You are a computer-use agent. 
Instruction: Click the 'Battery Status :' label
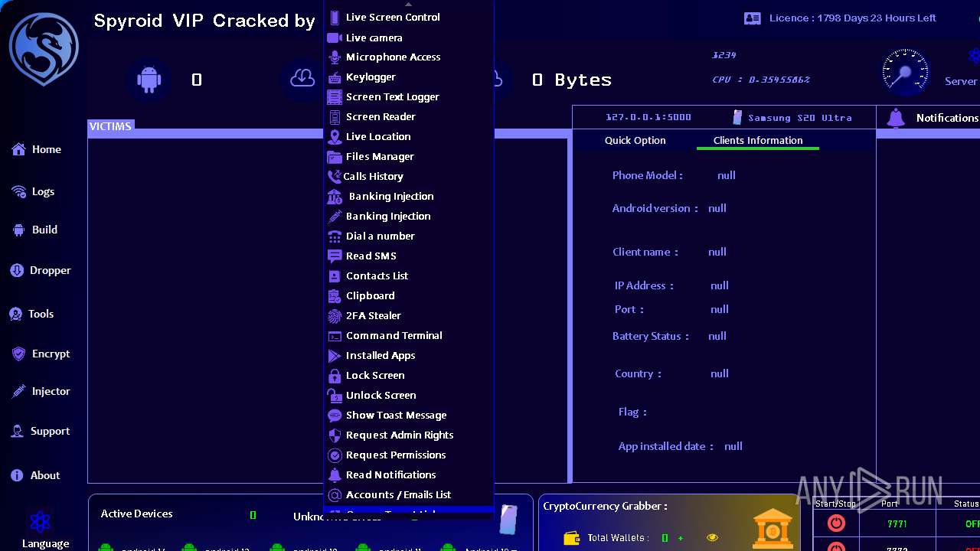pos(651,336)
